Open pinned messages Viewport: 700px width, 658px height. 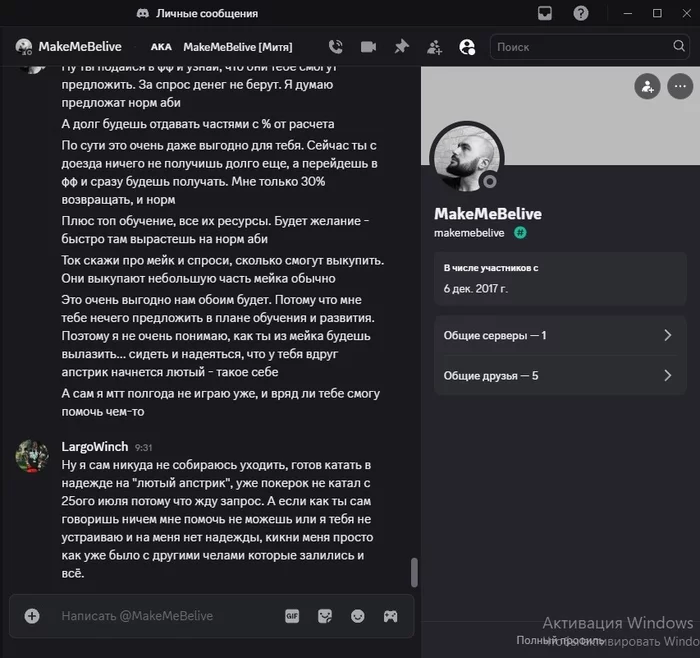tap(401, 46)
